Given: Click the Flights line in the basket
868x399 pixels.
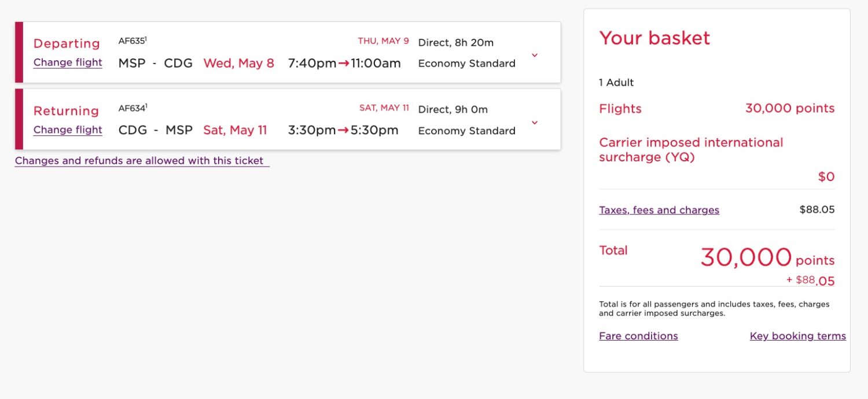Looking at the screenshot, I should click(620, 109).
